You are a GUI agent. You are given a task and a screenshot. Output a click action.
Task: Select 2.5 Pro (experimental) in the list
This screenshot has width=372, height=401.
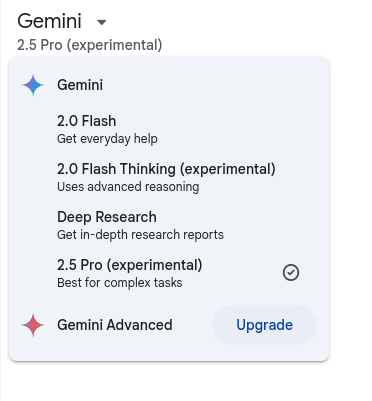[169, 273]
